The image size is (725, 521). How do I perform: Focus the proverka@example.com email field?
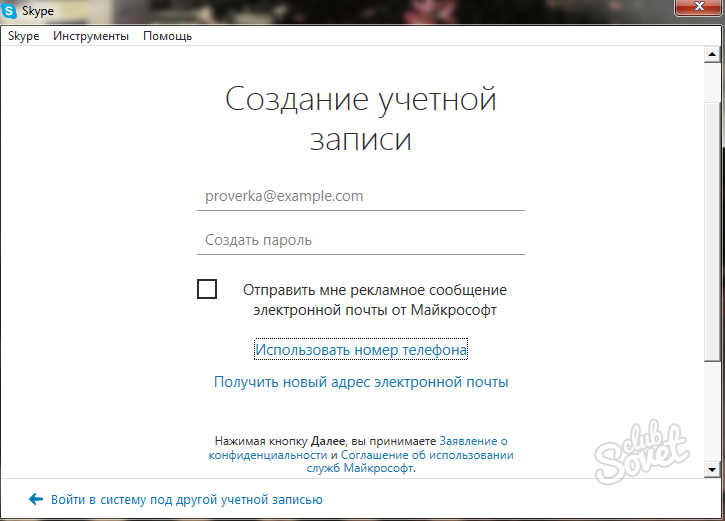(x=360, y=196)
